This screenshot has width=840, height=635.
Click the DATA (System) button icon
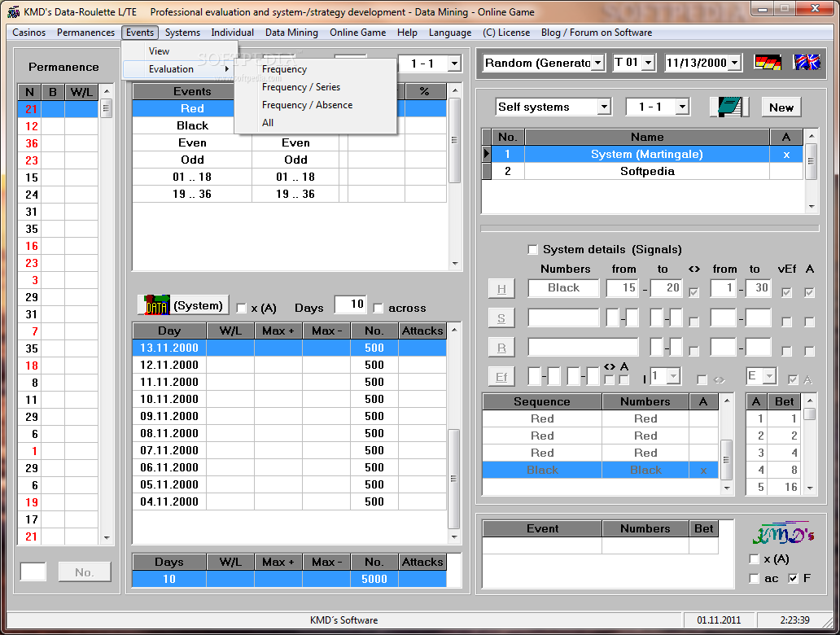[183, 305]
